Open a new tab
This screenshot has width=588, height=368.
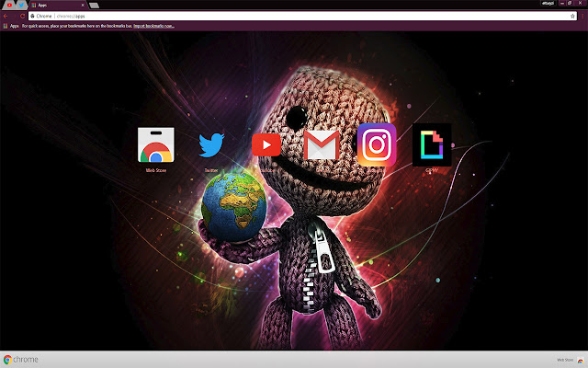(94, 6)
